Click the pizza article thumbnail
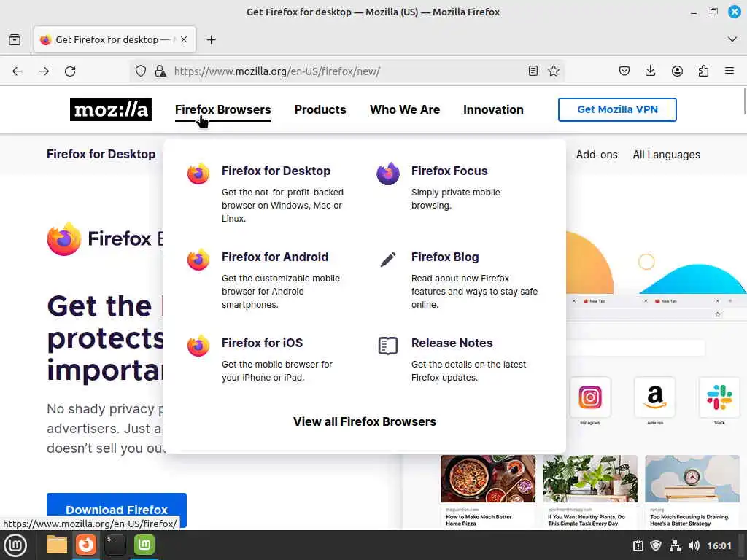This screenshot has width=747, height=560. point(488,478)
